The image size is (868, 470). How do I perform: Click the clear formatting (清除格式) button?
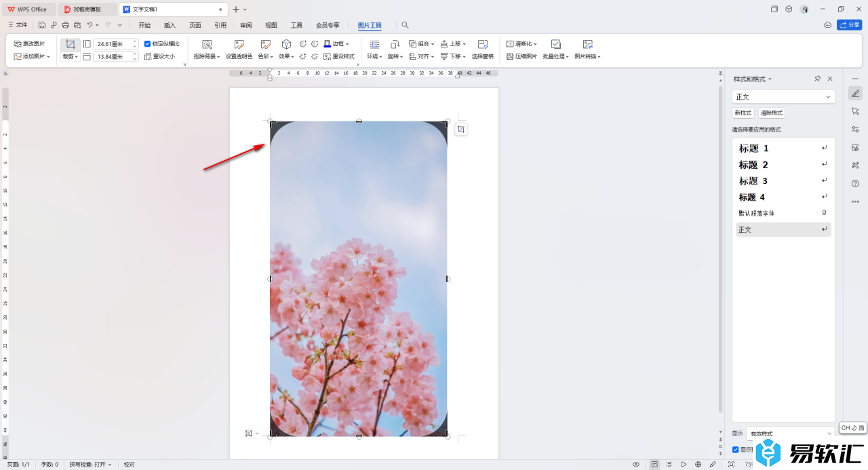[x=771, y=113]
